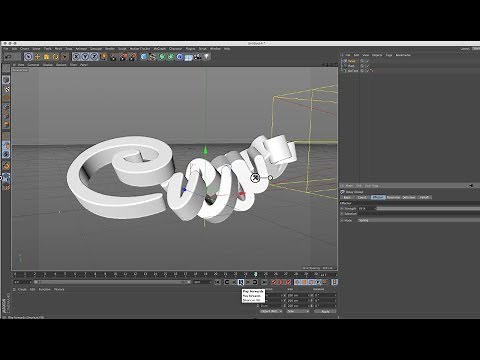Click the blue Deformer objects icon
The height and width of the screenshot is (360, 480).
(180, 57)
